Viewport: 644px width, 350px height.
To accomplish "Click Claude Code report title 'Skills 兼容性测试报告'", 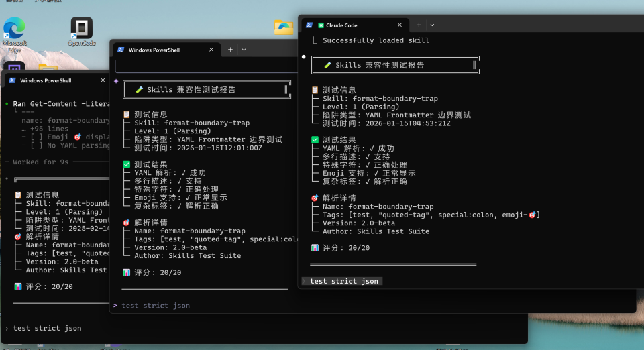I will click(x=380, y=65).
